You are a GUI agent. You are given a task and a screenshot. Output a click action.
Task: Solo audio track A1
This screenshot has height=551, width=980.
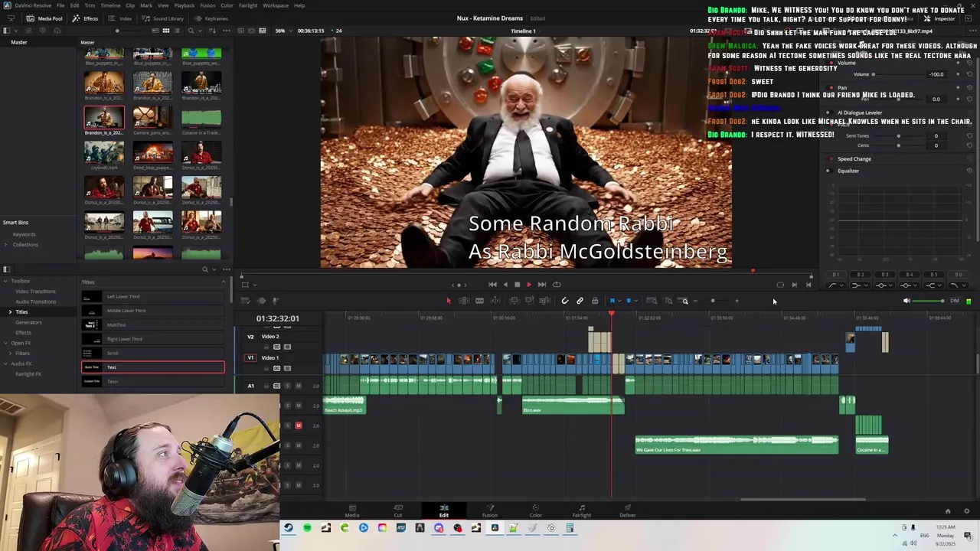pos(288,386)
